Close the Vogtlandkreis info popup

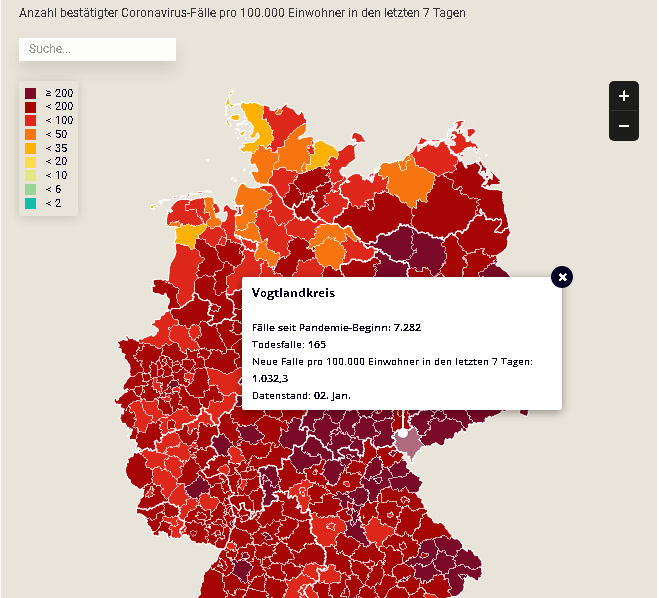[x=562, y=277]
